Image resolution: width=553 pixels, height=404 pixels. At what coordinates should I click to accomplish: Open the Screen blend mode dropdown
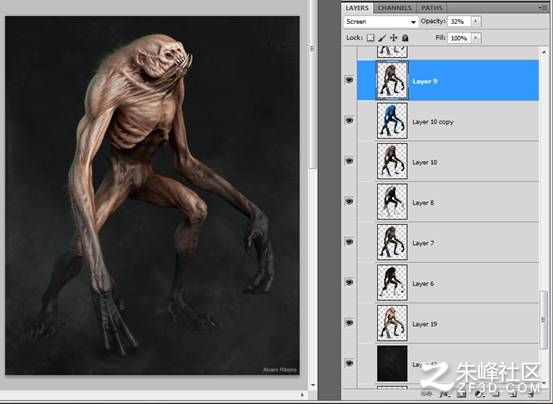click(381, 22)
